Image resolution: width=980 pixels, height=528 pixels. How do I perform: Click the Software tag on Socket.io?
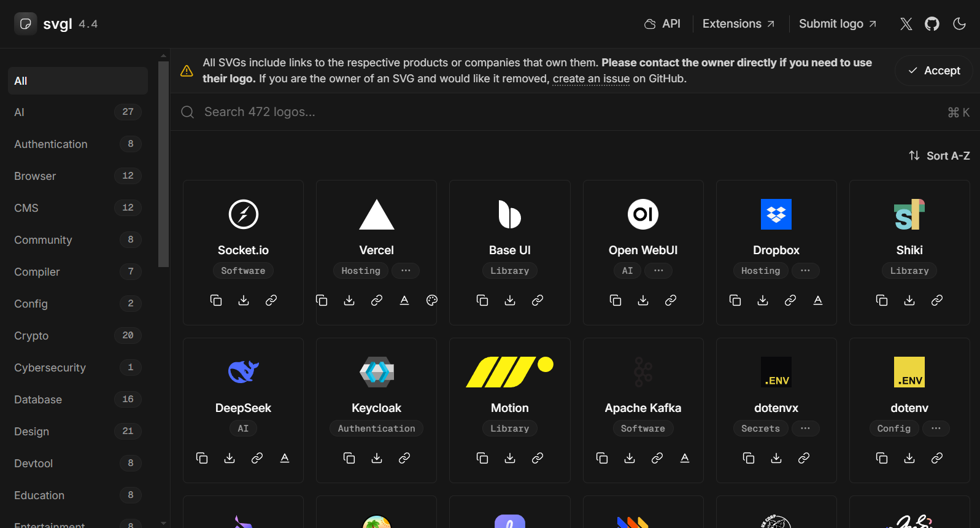click(x=244, y=271)
